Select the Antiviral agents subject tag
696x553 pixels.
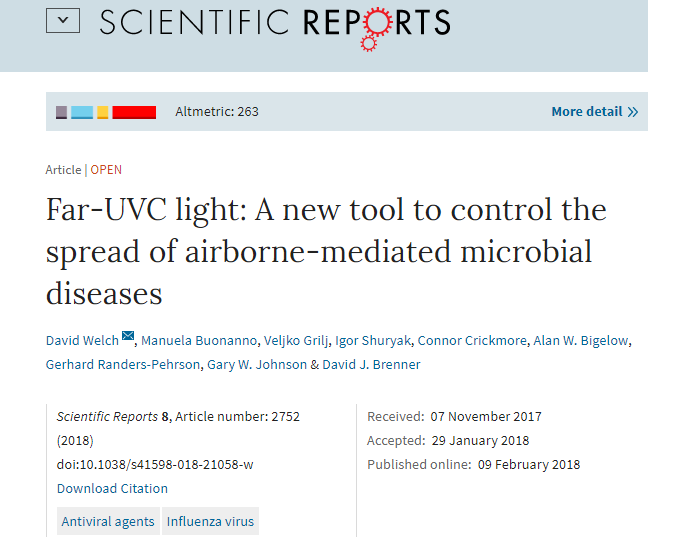[x=108, y=521]
